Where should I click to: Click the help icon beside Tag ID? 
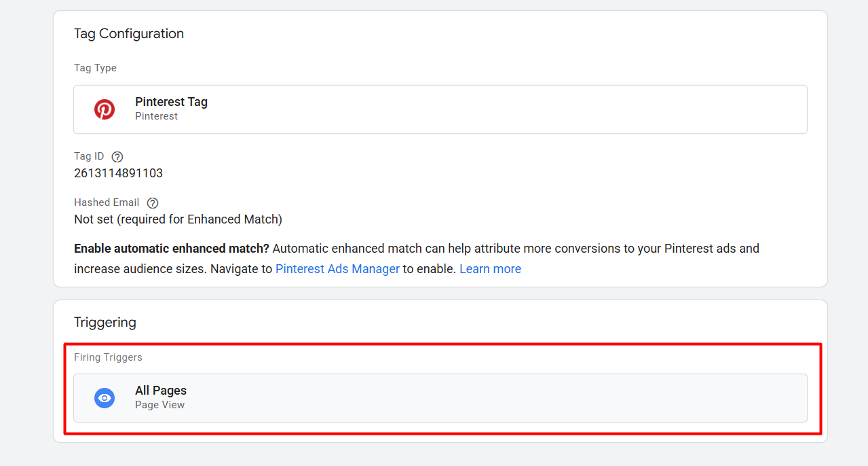[x=117, y=157]
